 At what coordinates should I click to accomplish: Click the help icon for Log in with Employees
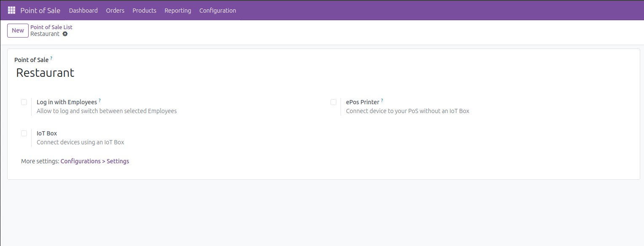100,100
